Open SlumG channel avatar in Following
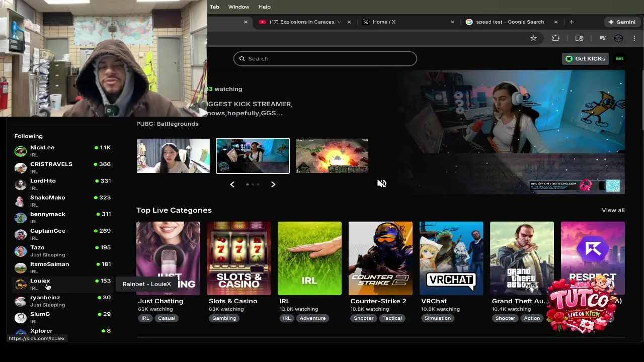Viewport: 644px width, 362px height. 21,317
